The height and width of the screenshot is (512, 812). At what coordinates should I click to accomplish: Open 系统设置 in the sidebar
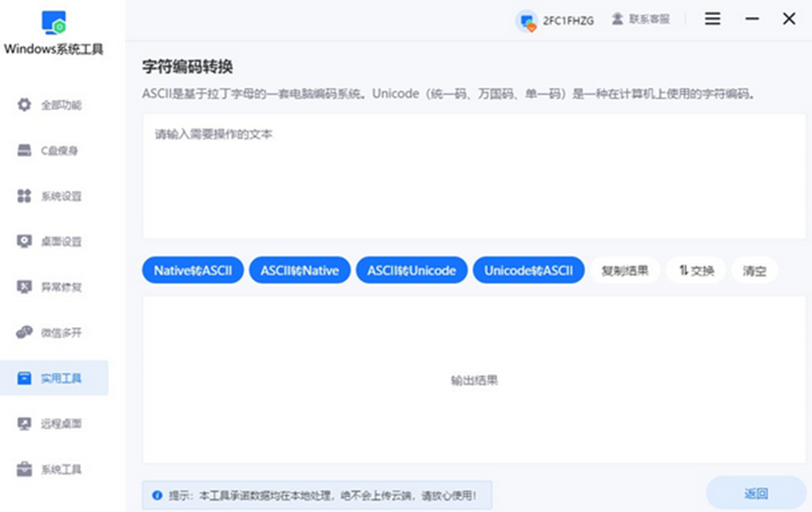pyautogui.click(x=54, y=196)
